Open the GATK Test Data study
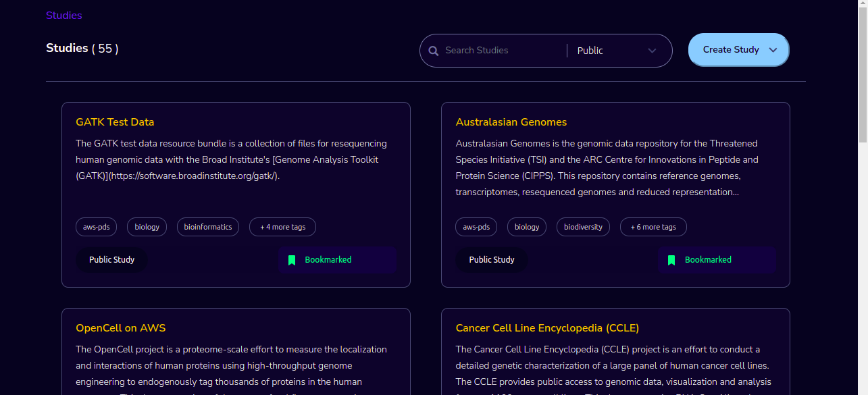Image resolution: width=868 pixels, height=395 pixels. point(115,122)
